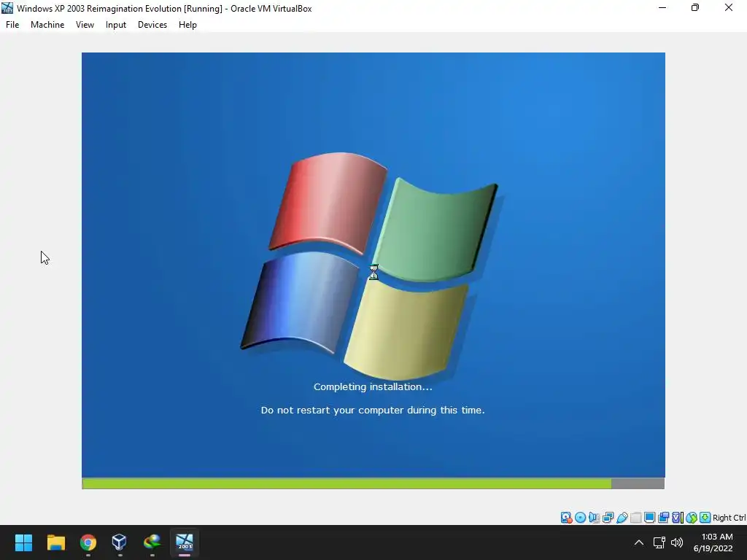The height and width of the screenshot is (560, 747).
Task: Click the mouse integration status icon
Action: [x=692, y=518]
